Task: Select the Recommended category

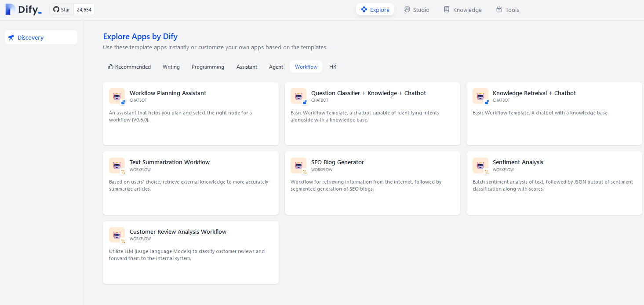Action: point(129,67)
